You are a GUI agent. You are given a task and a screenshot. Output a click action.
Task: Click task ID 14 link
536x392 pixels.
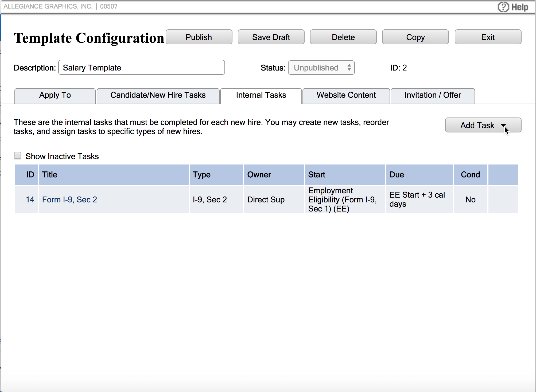30,199
